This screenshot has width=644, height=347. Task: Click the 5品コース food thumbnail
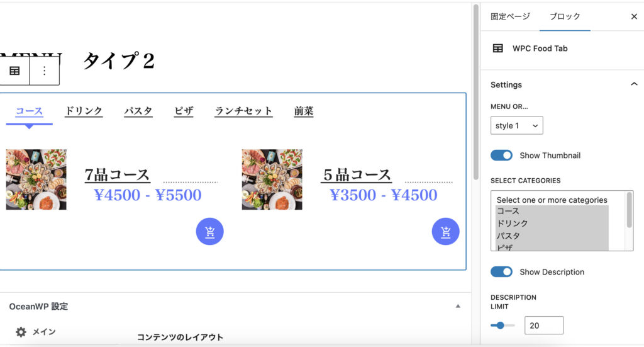(x=272, y=179)
